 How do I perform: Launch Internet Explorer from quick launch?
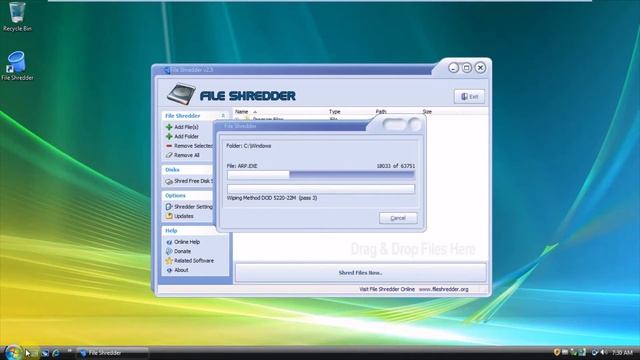pyautogui.click(x=56, y=353)
